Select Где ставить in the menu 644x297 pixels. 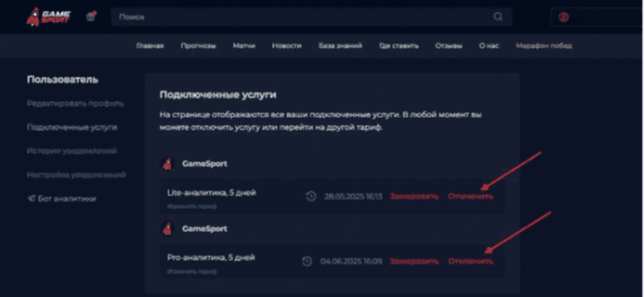pyautogui.click(x=399, y=45)
